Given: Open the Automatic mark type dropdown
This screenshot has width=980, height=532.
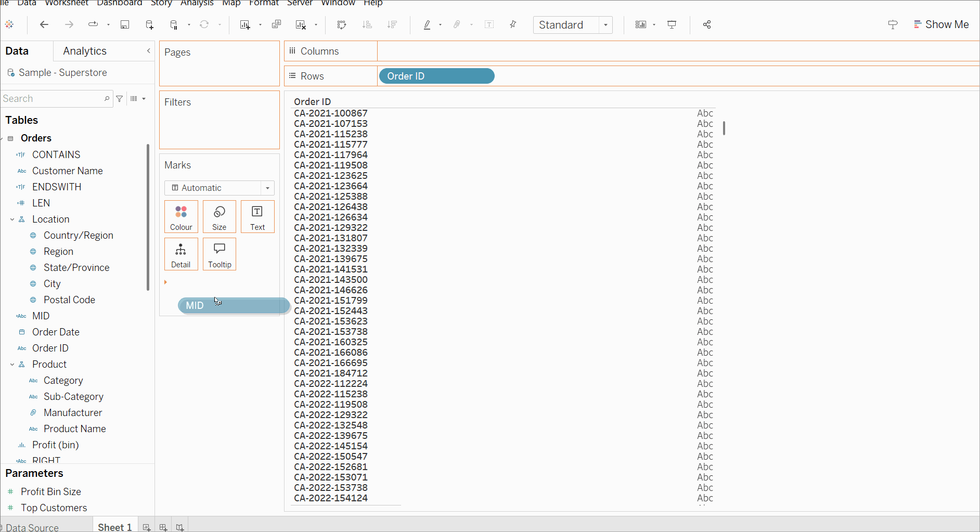Looking at the screenshot, I should (219, 188).
